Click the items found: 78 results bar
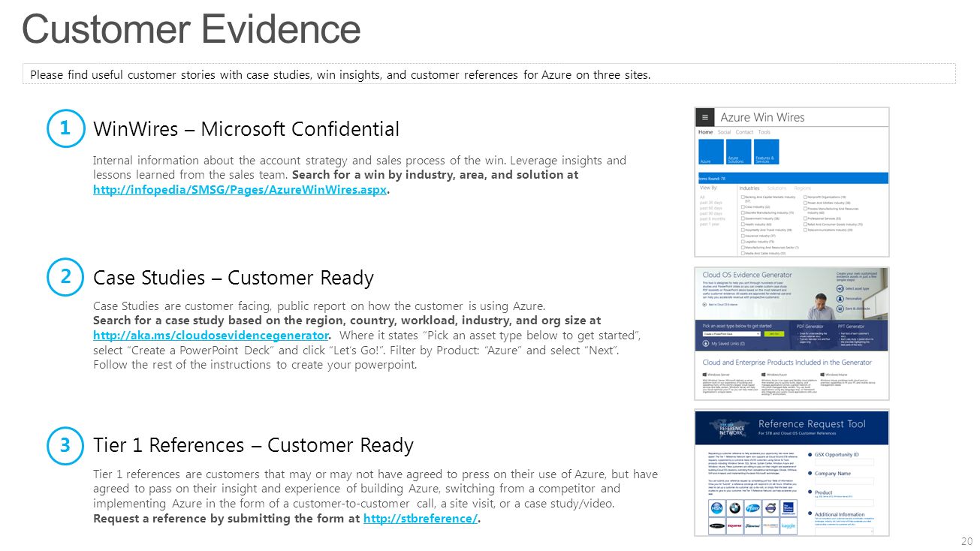Viewport: 980px width, 551px height. pyautogui.click(x=792, y=178)
